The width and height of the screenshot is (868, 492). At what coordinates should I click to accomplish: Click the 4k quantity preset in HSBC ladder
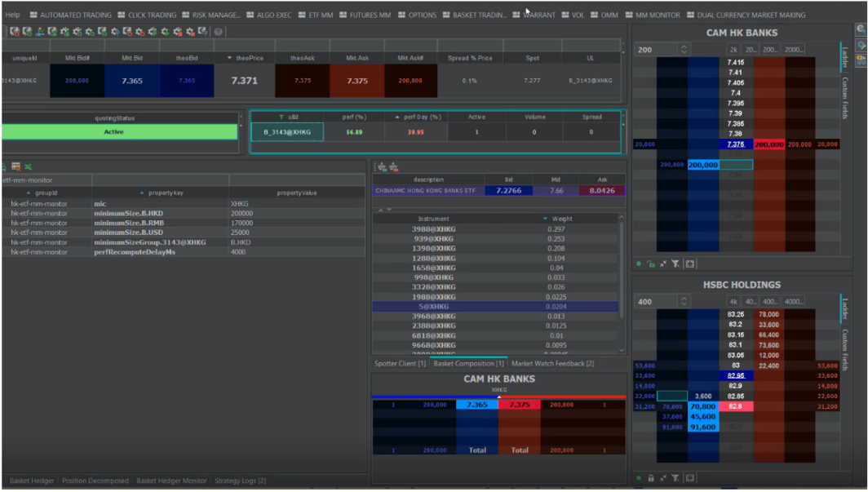733,302
